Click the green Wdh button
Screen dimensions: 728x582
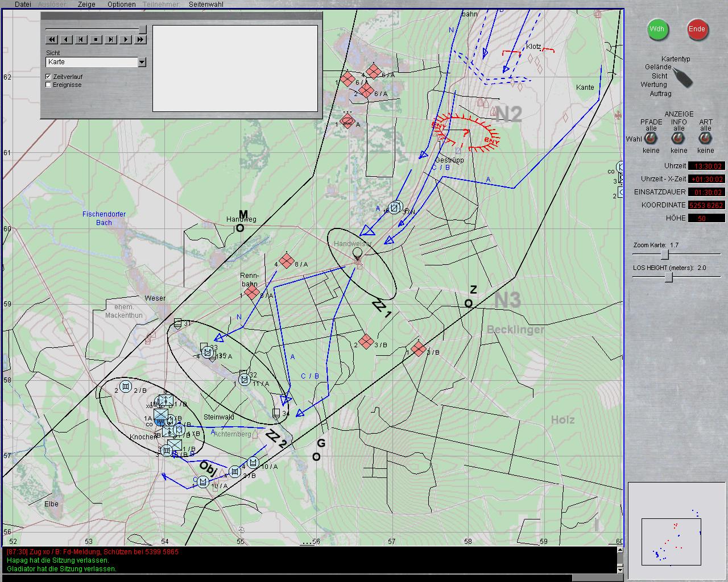coord(657,30)
